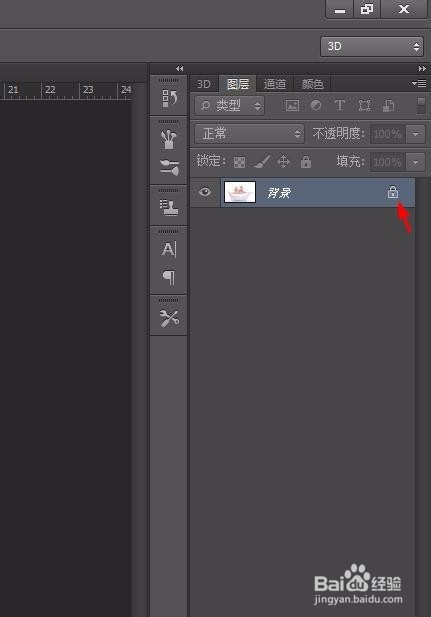Switch to the 颜色 color tab
Screen dimensions: 431x617
click(313, 84)
